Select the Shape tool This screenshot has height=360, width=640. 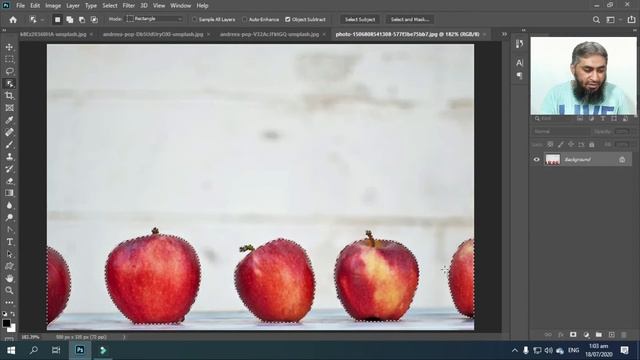9,266
